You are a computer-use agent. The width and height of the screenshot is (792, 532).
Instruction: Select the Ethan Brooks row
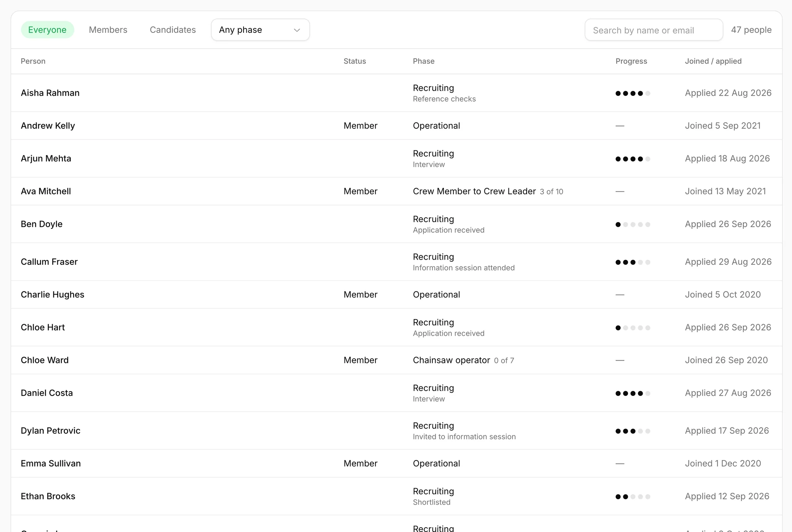(396, 496)
